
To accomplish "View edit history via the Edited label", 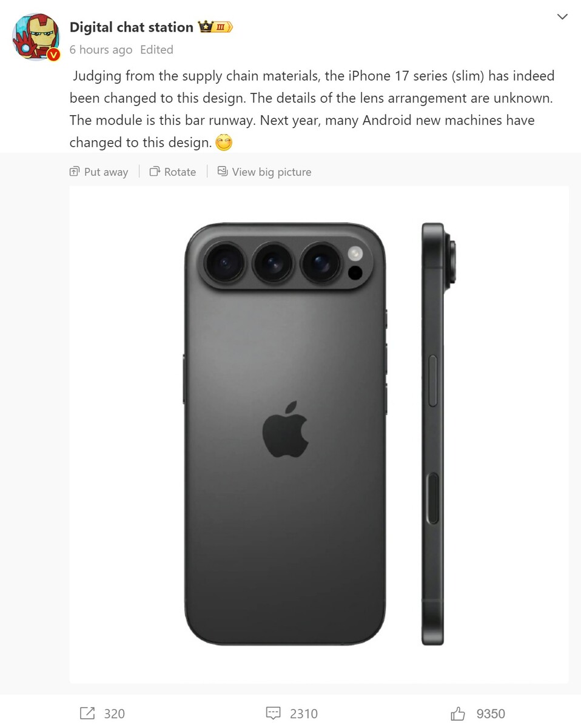I will pos(156,50).
